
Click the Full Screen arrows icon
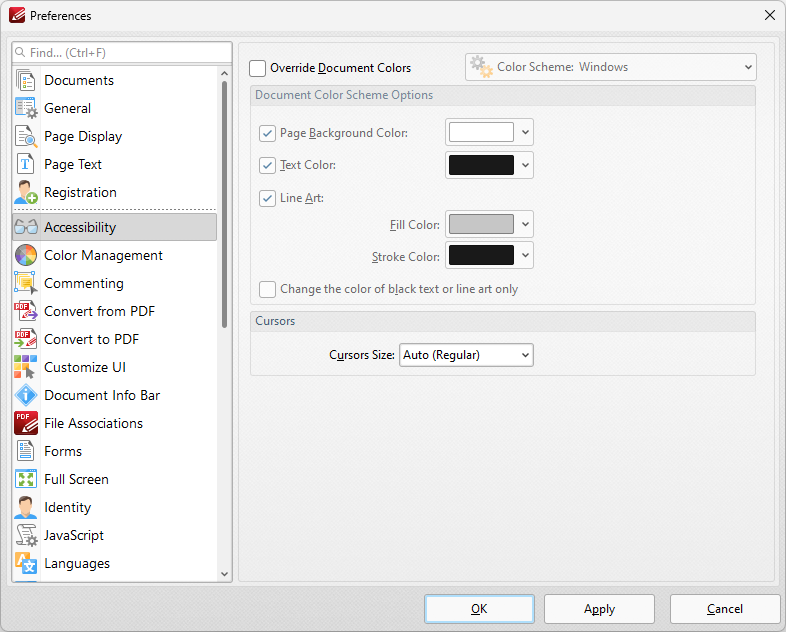pos(26,479)
